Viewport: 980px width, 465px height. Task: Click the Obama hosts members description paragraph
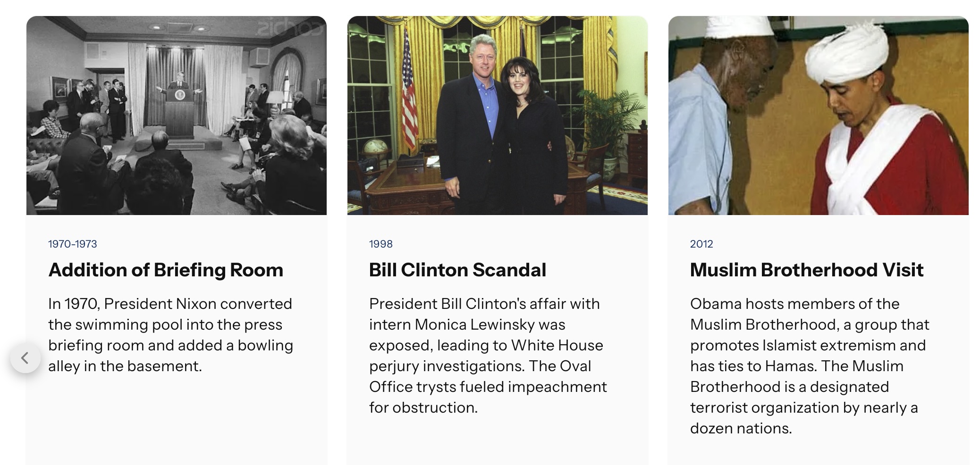(808, 365)
